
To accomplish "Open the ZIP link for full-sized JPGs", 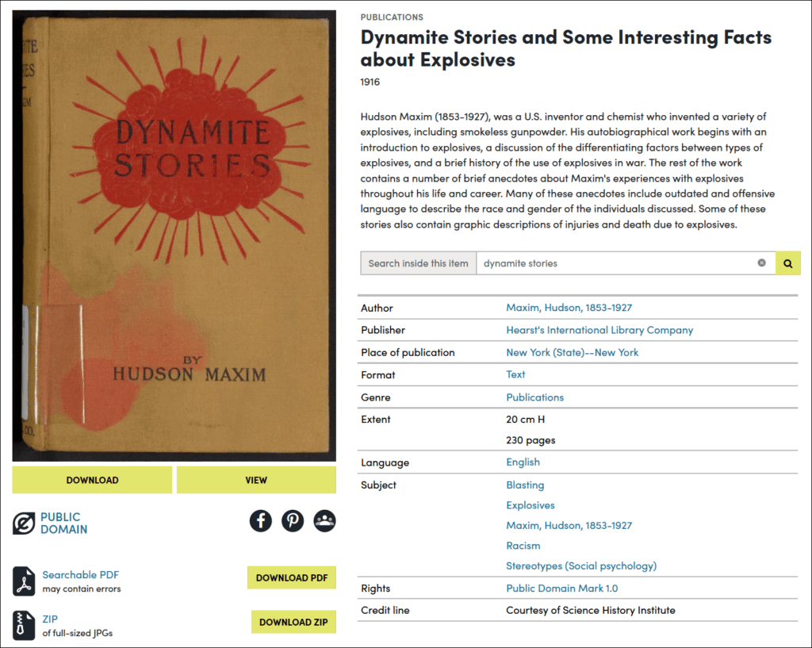I will tap(50, 619).
